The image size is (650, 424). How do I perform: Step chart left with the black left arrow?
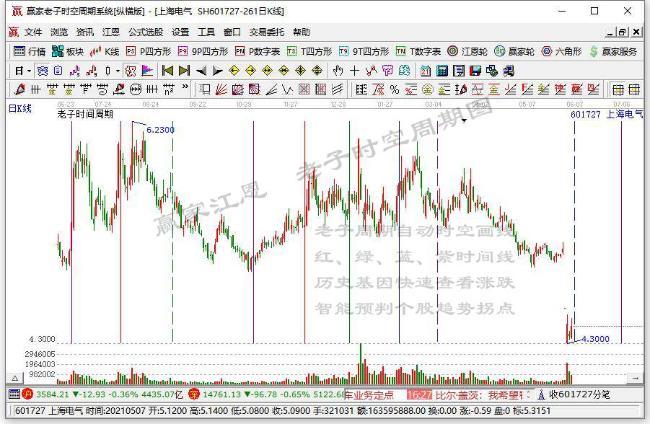[x=201, y=71]
